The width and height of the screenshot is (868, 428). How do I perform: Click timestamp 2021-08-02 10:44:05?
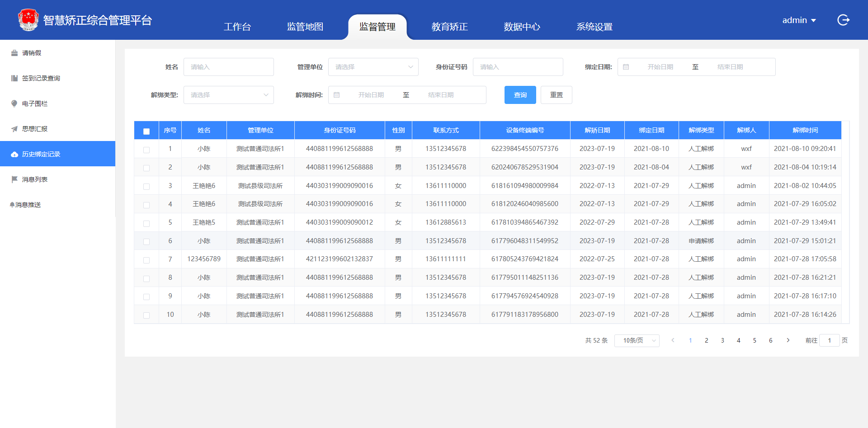point(805,186)
